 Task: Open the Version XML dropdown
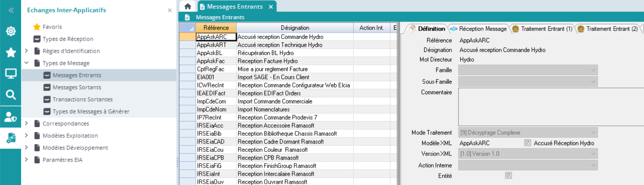tap(527, 154)
